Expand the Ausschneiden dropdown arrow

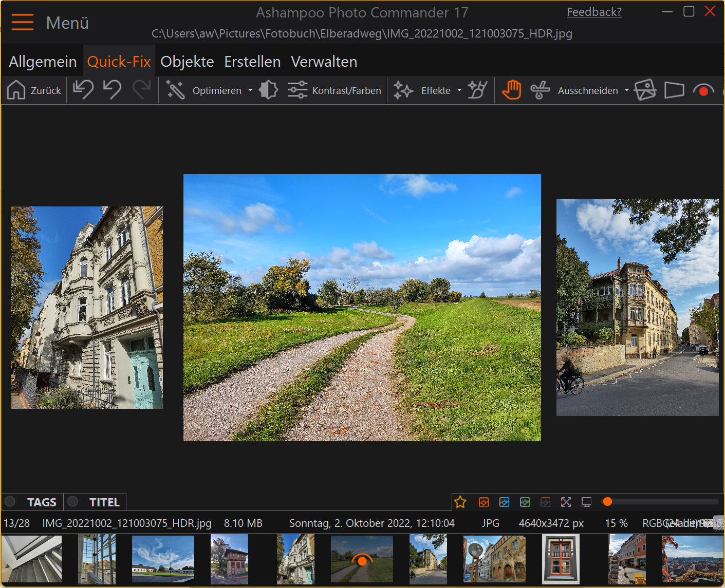click(x=626, y=90)
